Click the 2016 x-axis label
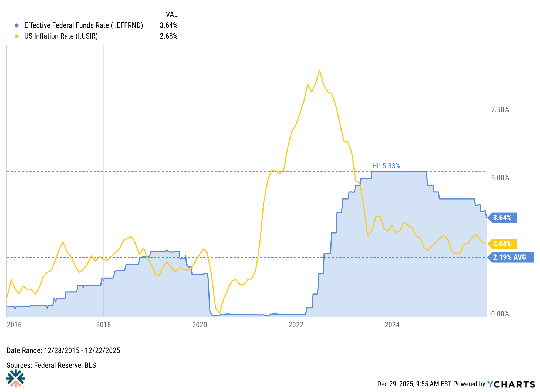540x392 pixels. (14, 325)
